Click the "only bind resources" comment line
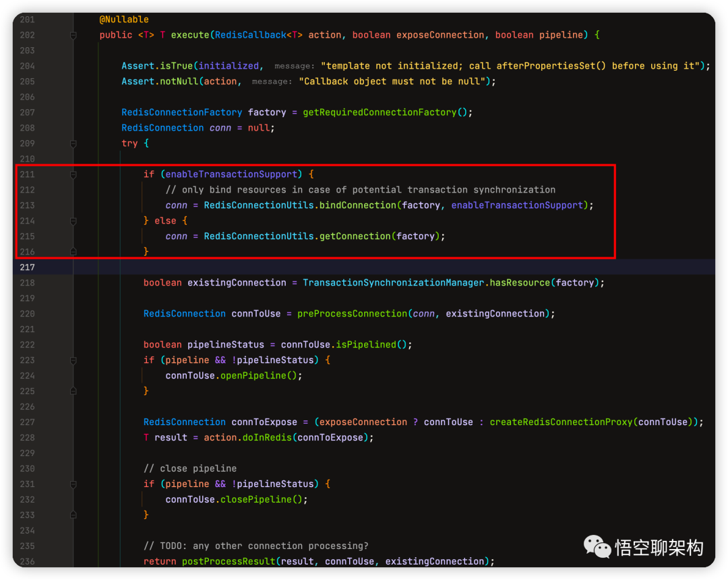 [360, 190]
